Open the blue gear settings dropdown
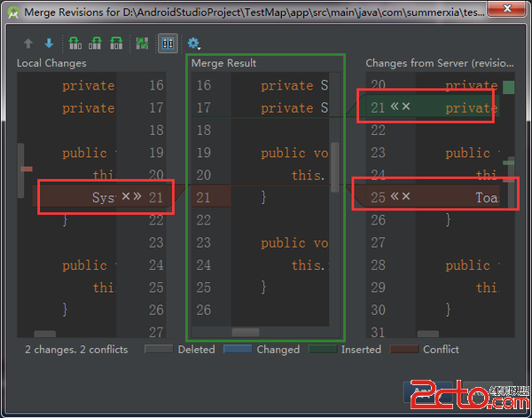This screenshot has height=418, width=532. click(x=193, y=43)
